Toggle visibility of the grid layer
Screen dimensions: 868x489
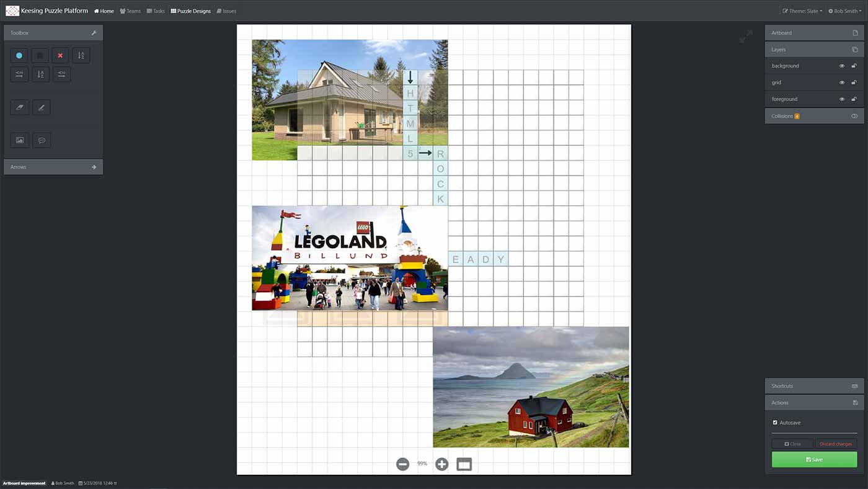pyautogui.click(x=842, y=83)
